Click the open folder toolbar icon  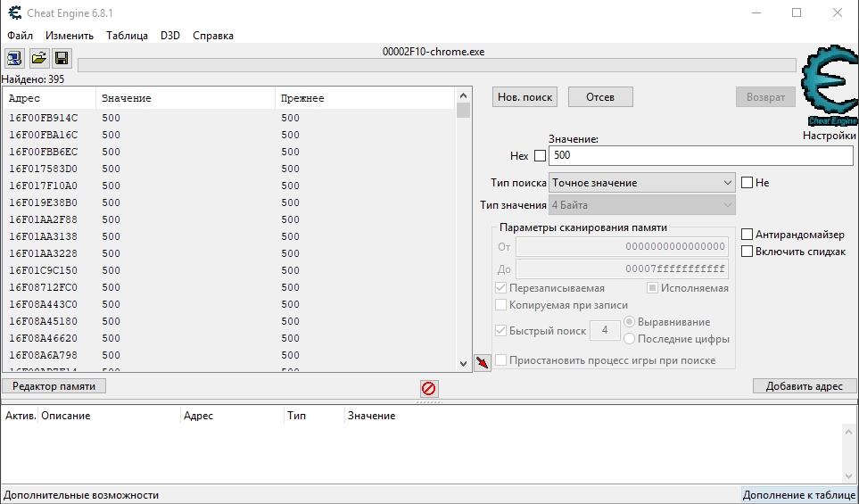(38, 58)
